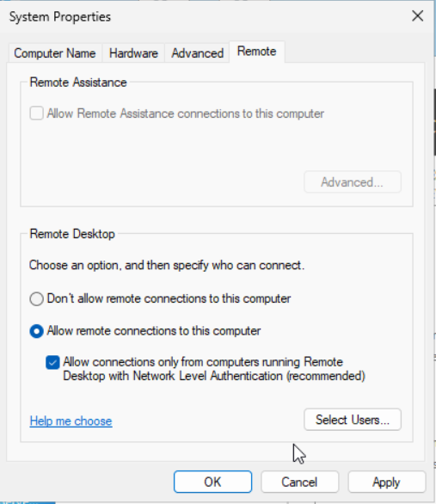Select the Remote tab
436x504 pixels.
click(x=257, y=52)
